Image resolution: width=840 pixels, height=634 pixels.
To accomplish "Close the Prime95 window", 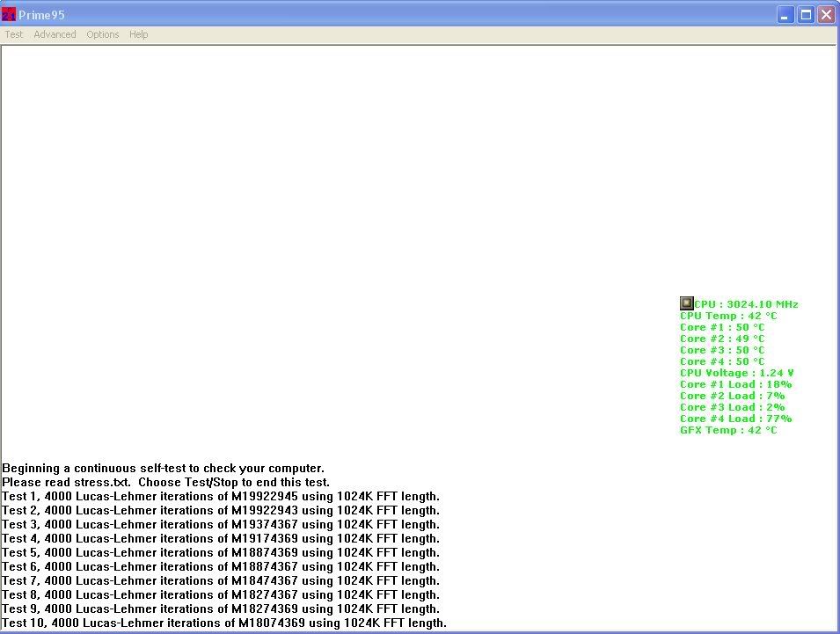I will (826, 15).
